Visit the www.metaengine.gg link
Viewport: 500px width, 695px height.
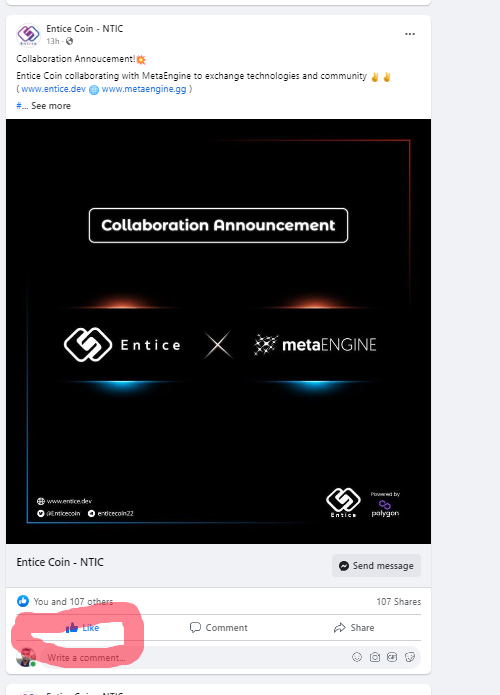pyautogui.click(x=144, y=89)
